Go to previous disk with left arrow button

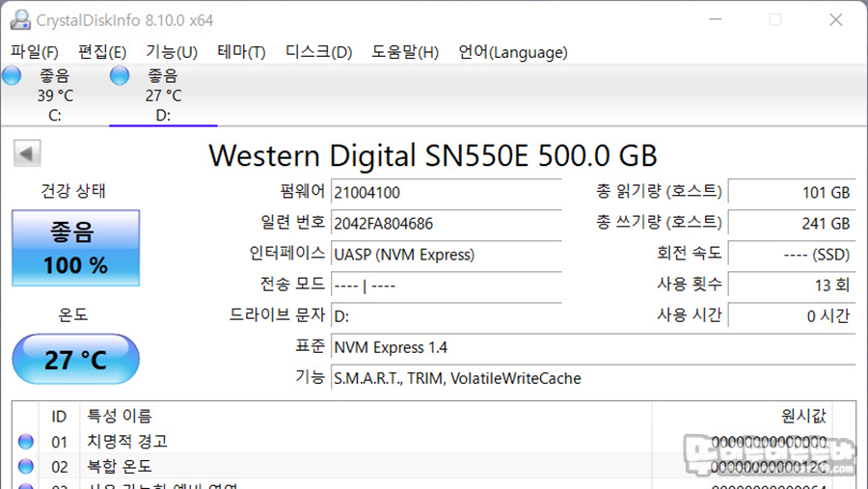[x=27, y=153]
